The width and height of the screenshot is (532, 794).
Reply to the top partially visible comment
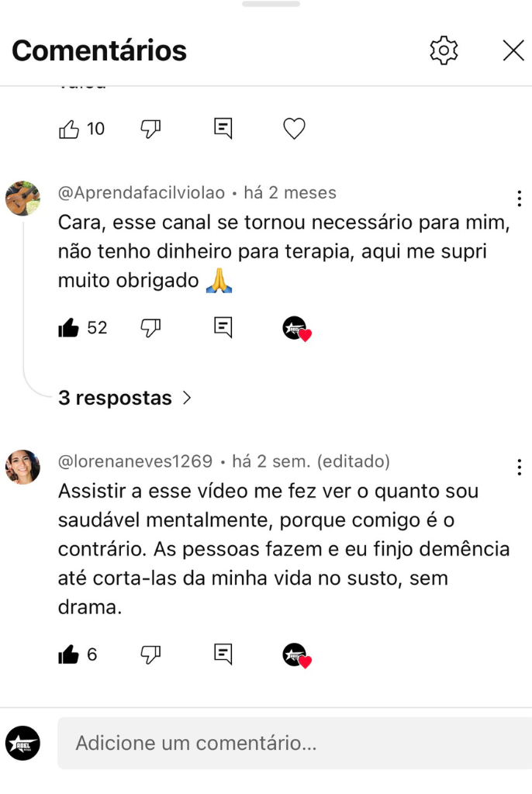pos(223,129)
